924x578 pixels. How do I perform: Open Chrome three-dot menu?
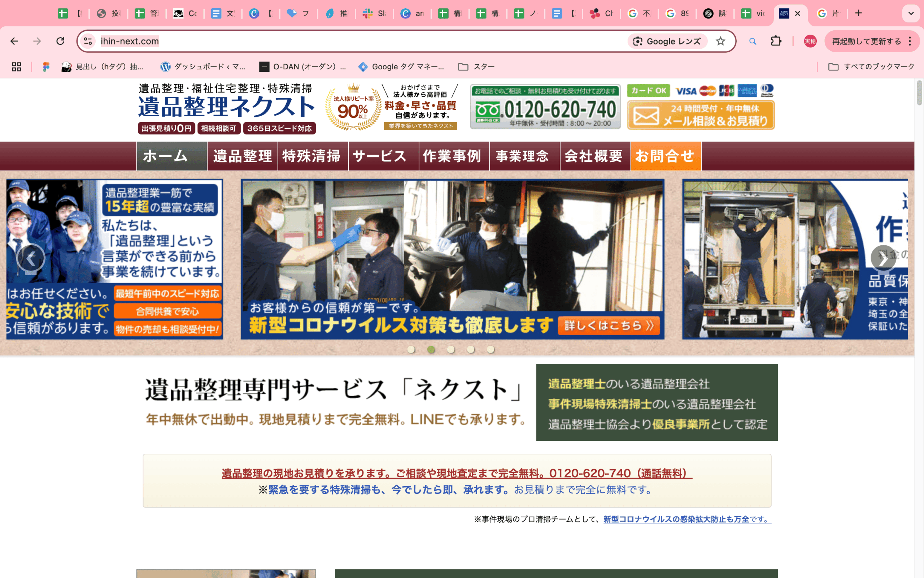click(910, 41)
